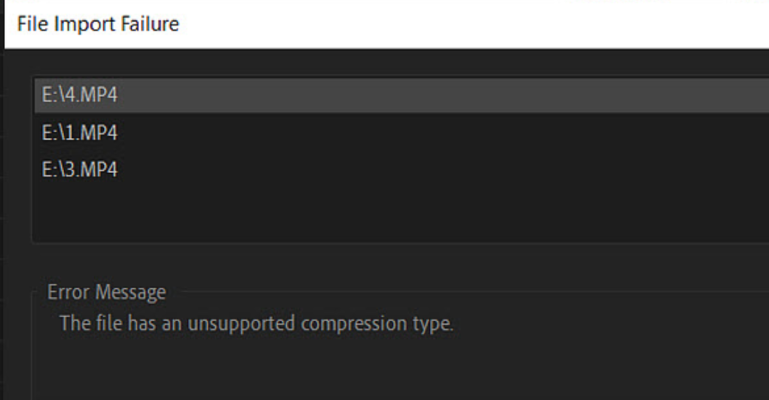Click the dark strip above the file list
The image size is (769, 400).
click(400, 62)
